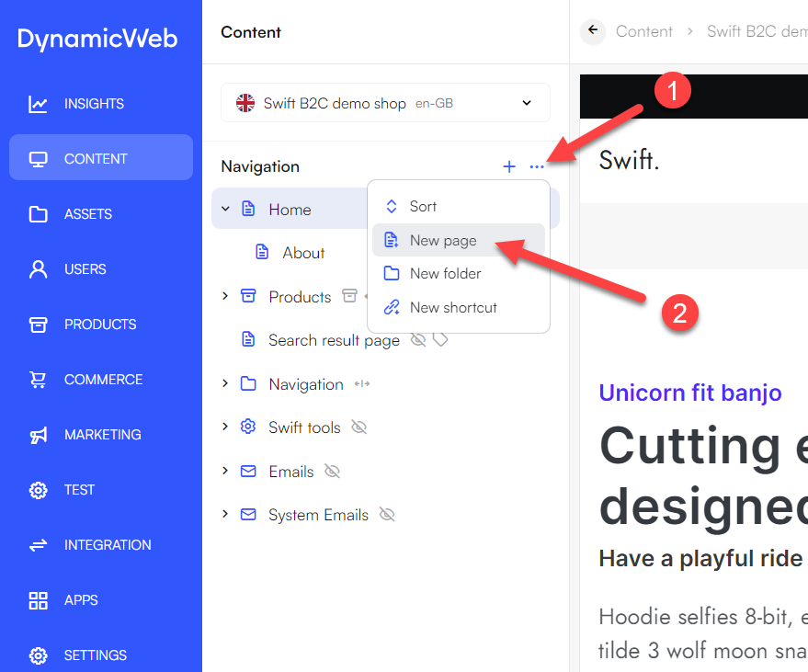Screen dimensions: 808x672
Task: Click the back arrow in breadcrumb bar
Action: (x=593, y=30)
